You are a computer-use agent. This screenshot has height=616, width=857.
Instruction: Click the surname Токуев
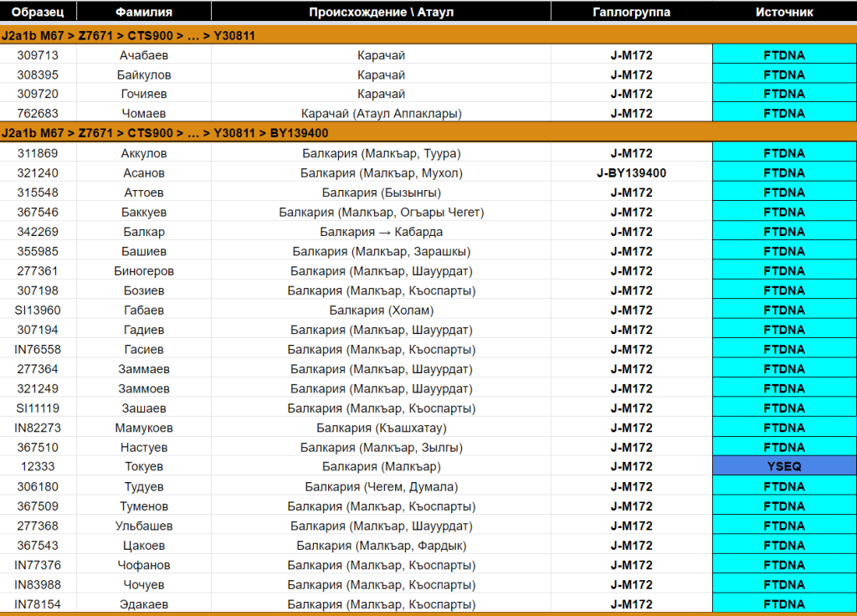tap(143, 467)
